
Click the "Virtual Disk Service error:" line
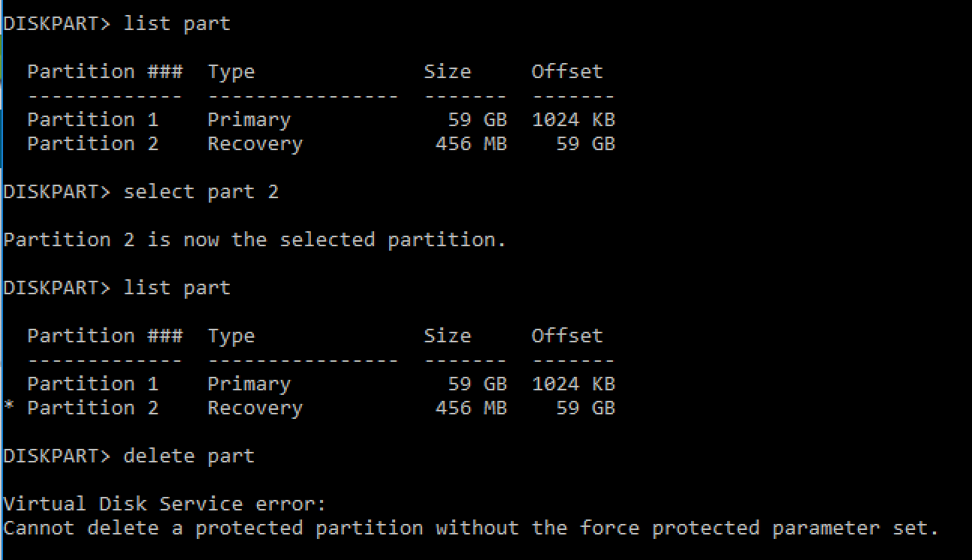165,504
